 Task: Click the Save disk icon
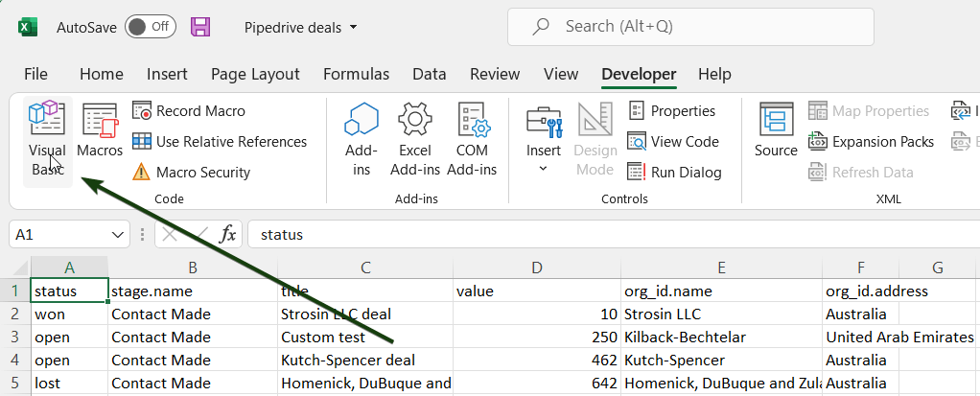click(x=200, y=27)
